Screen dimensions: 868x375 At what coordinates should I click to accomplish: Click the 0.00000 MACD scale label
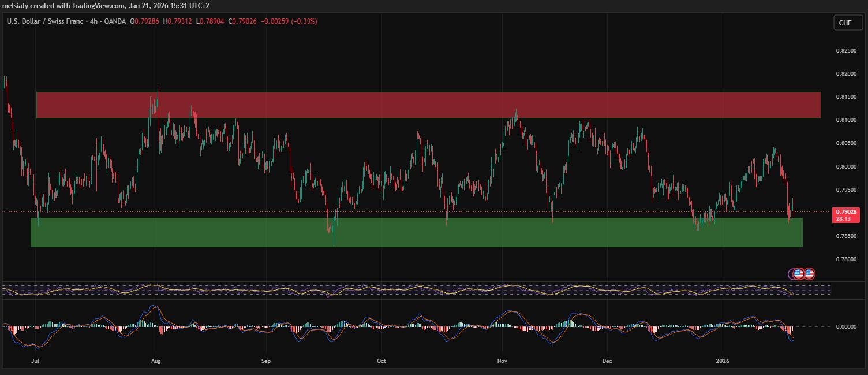[845, 327]
